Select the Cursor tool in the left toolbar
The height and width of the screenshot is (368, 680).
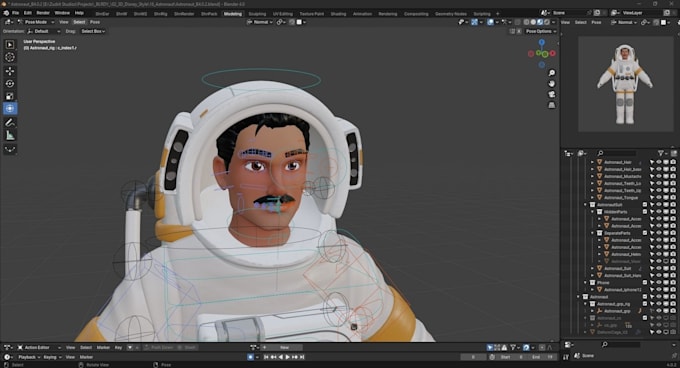click(x=10, y=57)
